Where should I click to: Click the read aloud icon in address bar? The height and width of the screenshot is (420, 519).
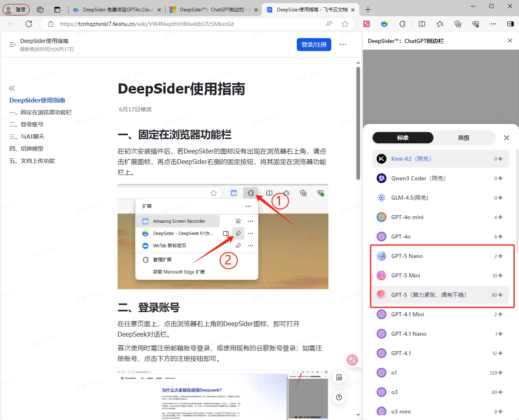coord(329,24)
